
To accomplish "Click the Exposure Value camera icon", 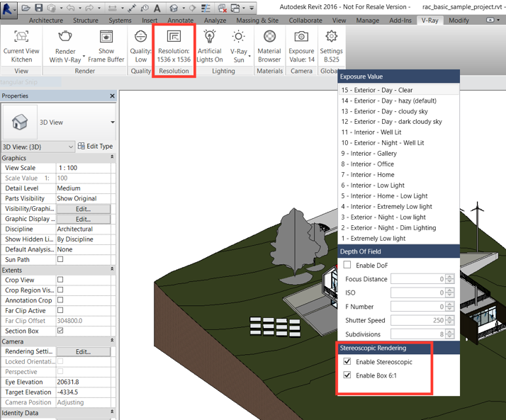I will point(301,36).
